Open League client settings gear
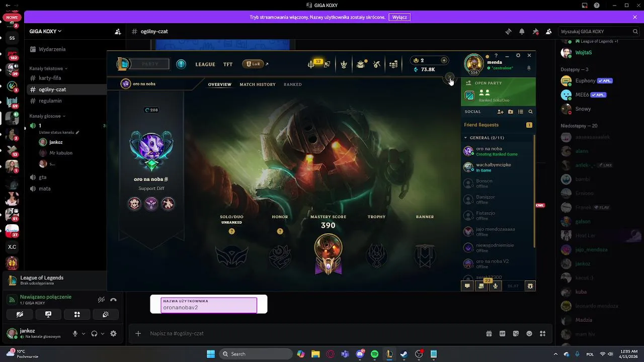Viewport: 644px width, 362px height. [x=518, y=55]
